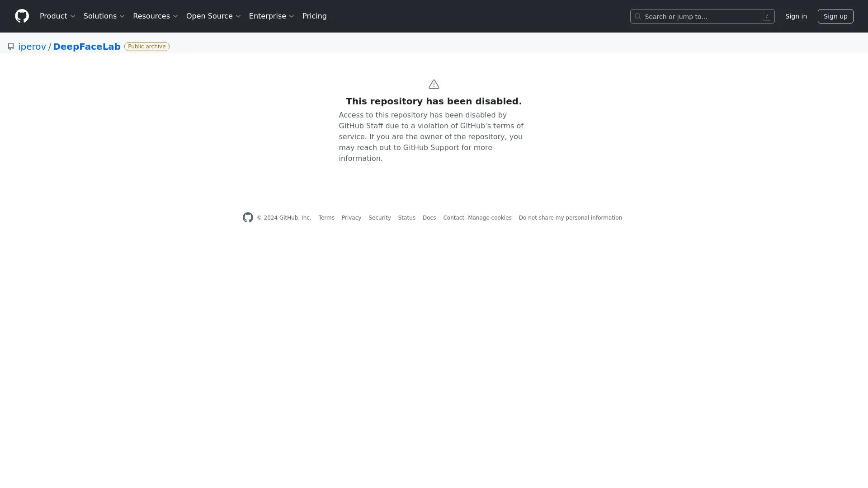Click the search magnifier icon
Image resolution: width=868 pixels, height=488 pixels.
638,17
